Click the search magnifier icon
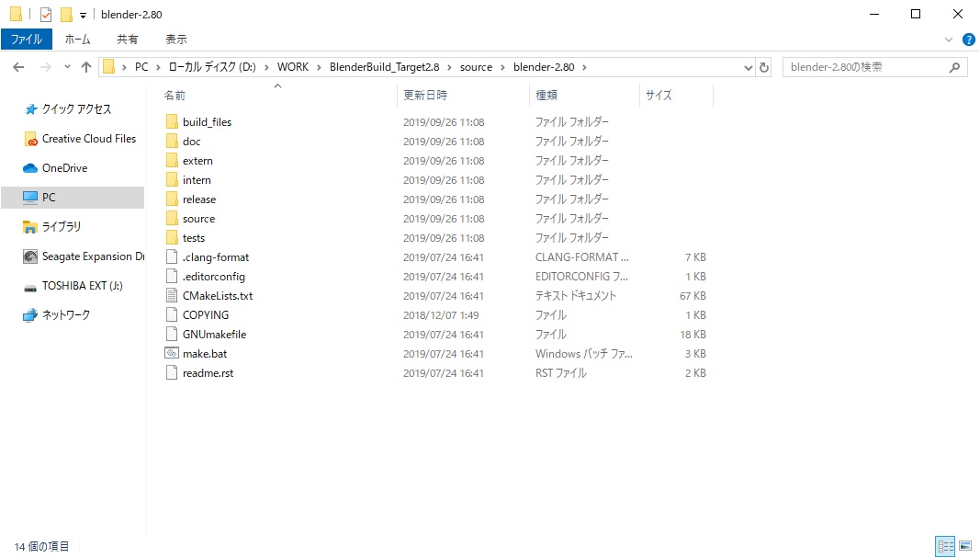980x558 pixels. pyautogui.click(x=954, y=67)
